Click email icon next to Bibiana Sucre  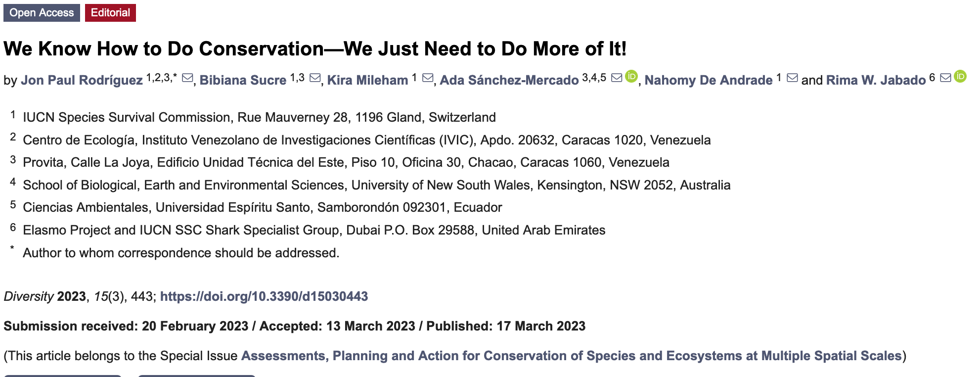pyautogui.click(x=315, y=78)
